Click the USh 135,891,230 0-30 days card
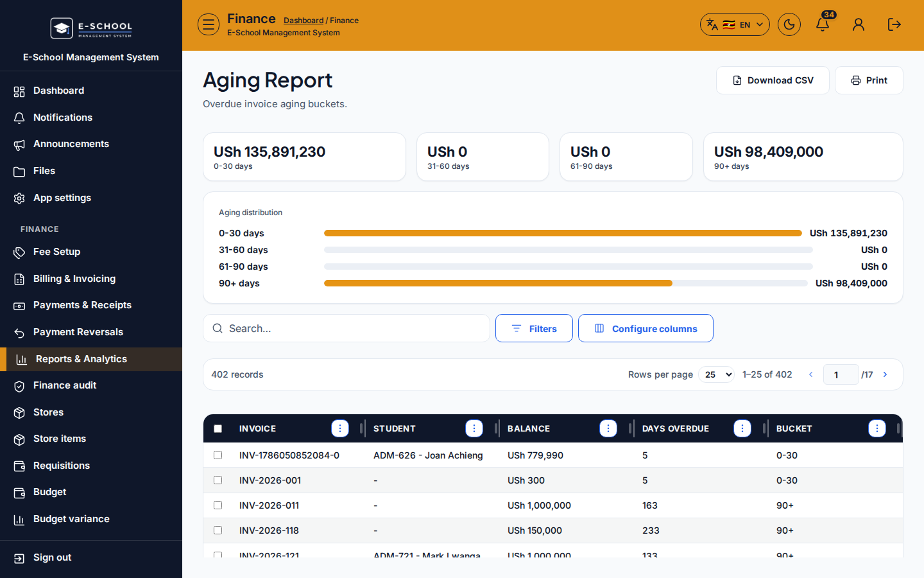This screenshot has width=924, height=578. click(304, 157)
